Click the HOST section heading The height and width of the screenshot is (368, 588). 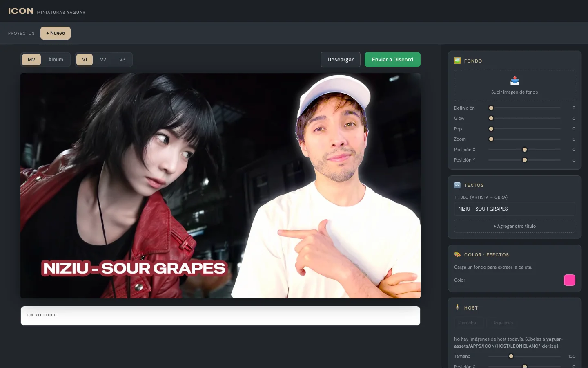(x=471, y=308)
